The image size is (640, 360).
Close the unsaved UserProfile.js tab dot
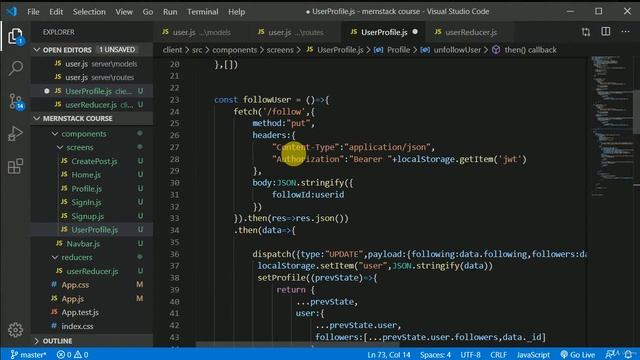tap(415, 32)
